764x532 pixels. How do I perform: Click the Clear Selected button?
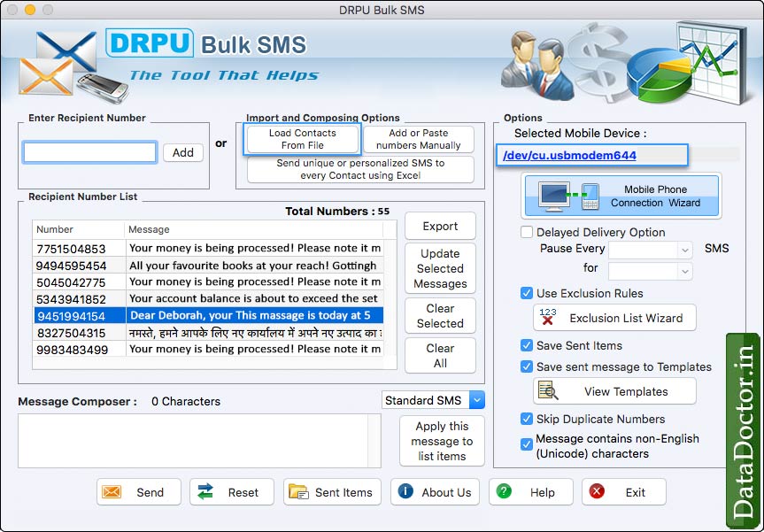[x=440, y=316]
